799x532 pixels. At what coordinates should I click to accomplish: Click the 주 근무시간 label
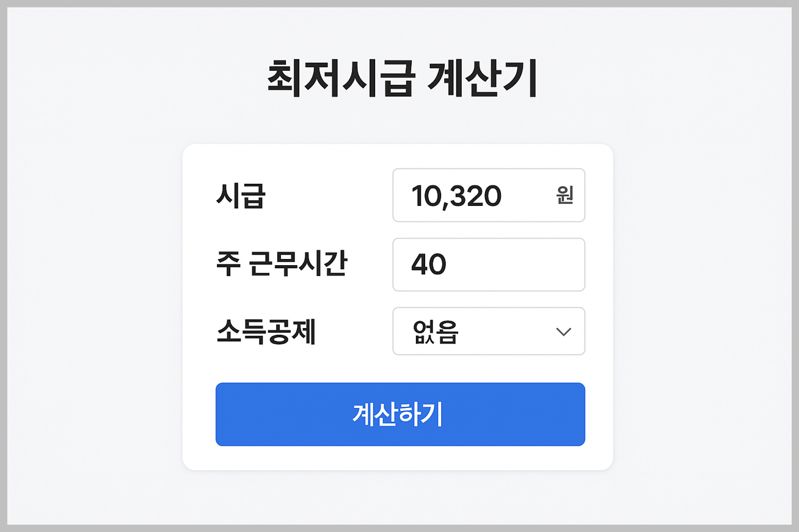[x=282, y=264]
